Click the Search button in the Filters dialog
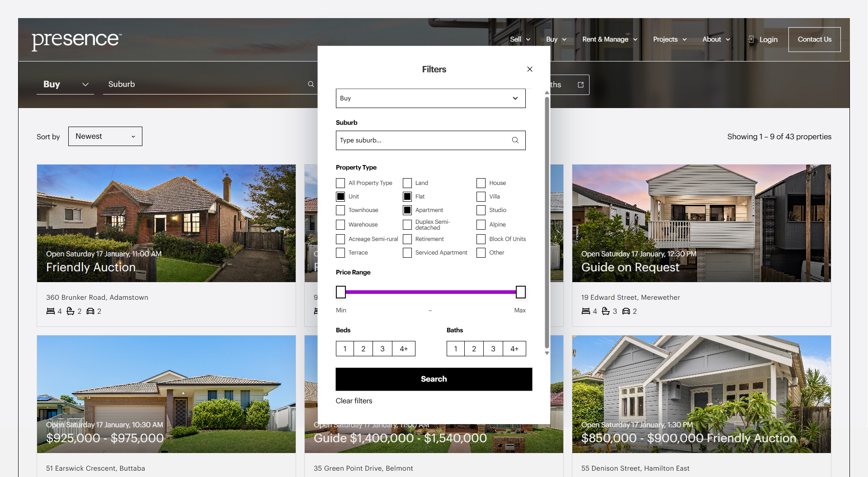The width and height of the screenshot is (868, 477). pyautogui.click(x=434, y=379)
